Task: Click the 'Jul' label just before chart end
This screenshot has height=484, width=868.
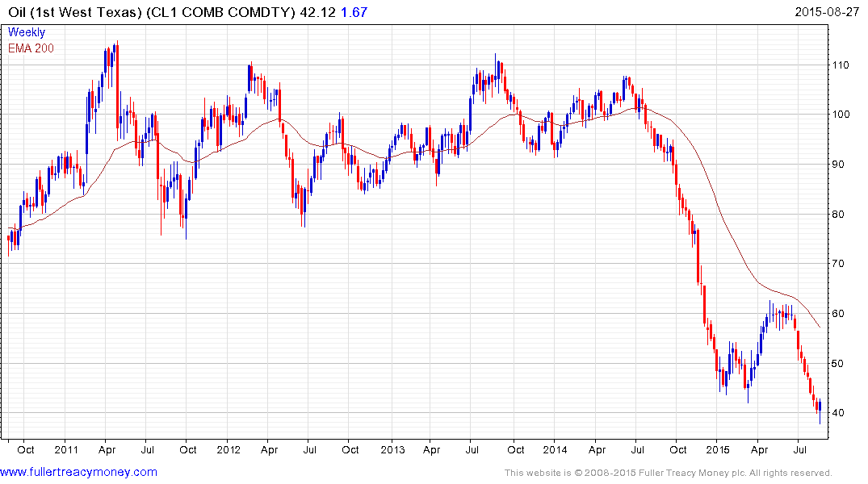Action: (x=800, y=449)
